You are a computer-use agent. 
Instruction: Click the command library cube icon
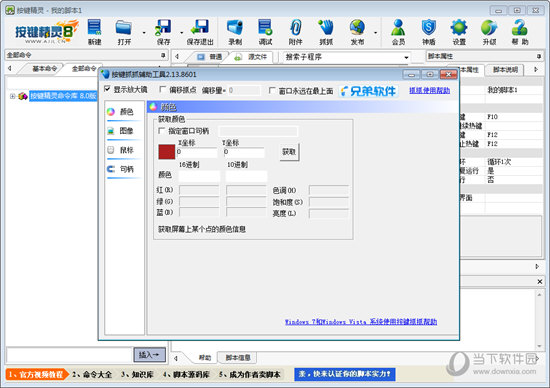pyautogui.click(x=23, y=96)
